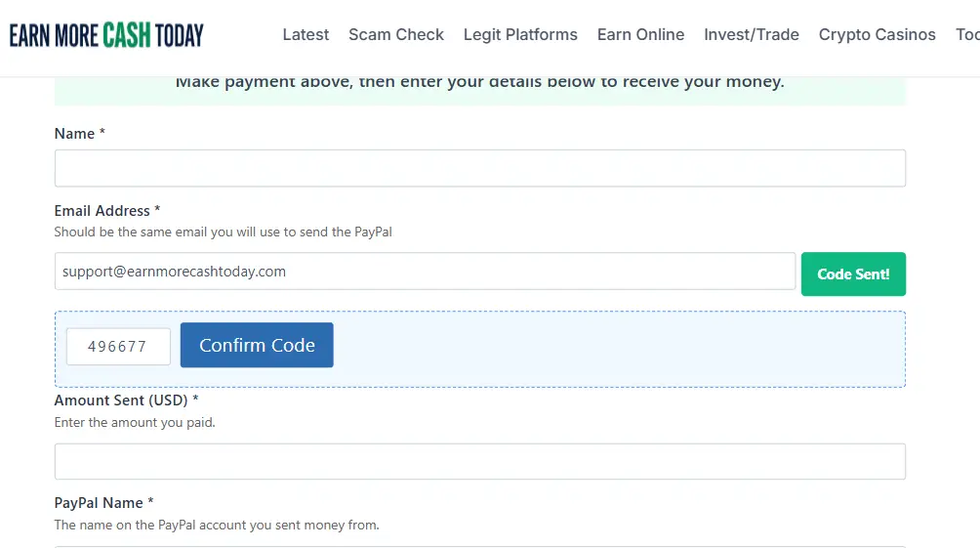Click the "Enter the amount you paid" hint
Image resolution: width=980 pixels, height=548 pixels.
click(135, 423)
